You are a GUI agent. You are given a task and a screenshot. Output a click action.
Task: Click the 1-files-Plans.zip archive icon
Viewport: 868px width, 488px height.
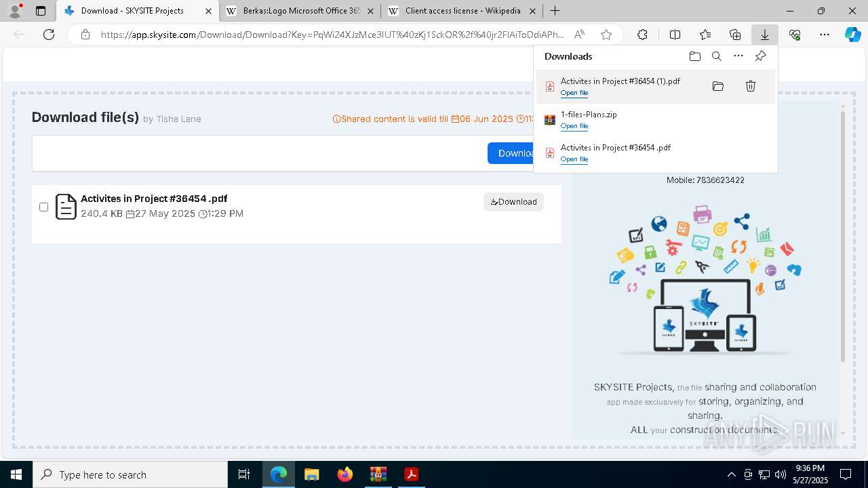[x=550, y=120]
